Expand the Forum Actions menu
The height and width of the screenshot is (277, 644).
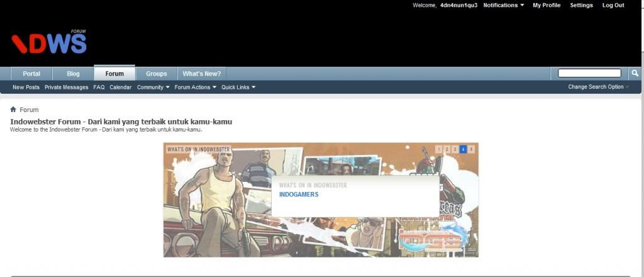coord(195,87)
